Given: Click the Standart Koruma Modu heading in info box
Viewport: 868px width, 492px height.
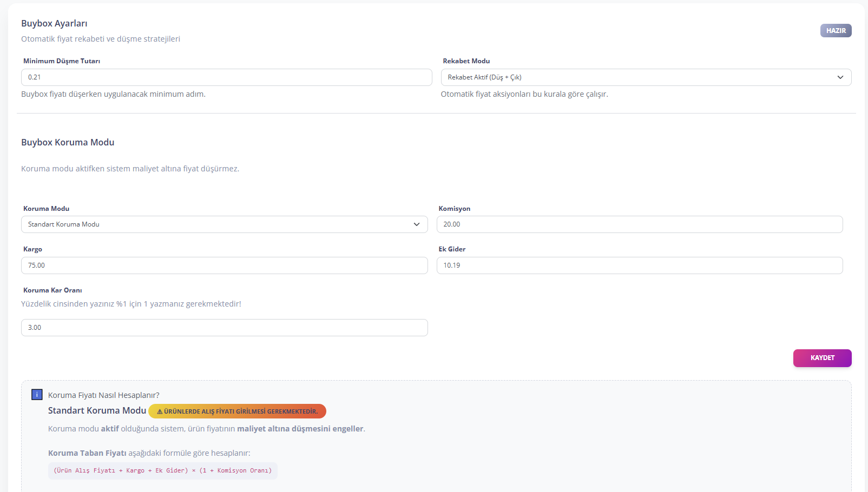Looking at the screenshot, I should click(x=97, y=410).
